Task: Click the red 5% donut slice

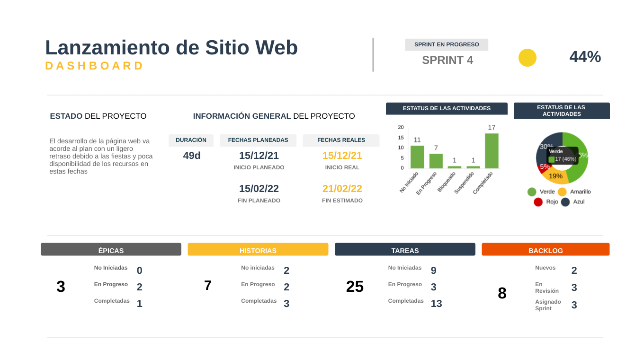Action: click(x=543, y=167)
